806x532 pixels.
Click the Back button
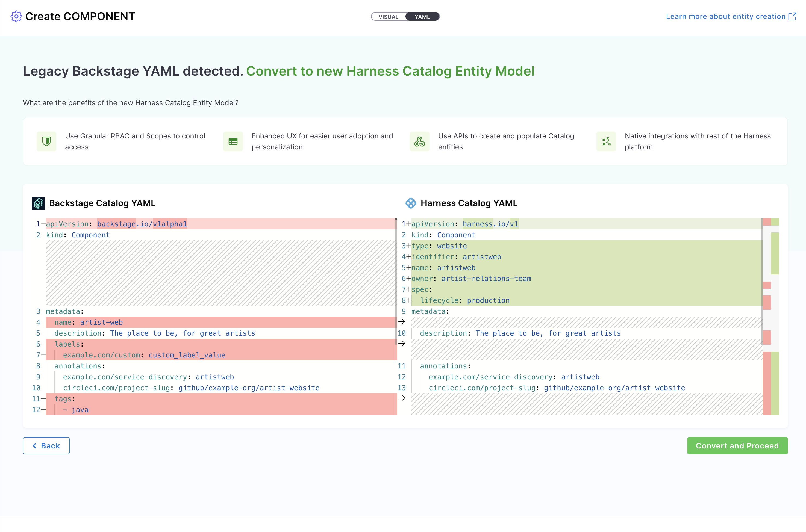tap(46, 445)
